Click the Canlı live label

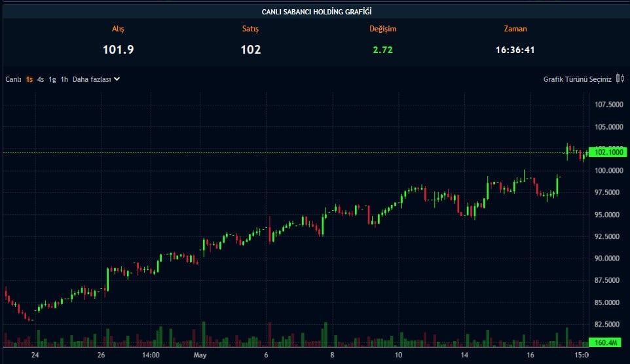(x=14, y=79)
